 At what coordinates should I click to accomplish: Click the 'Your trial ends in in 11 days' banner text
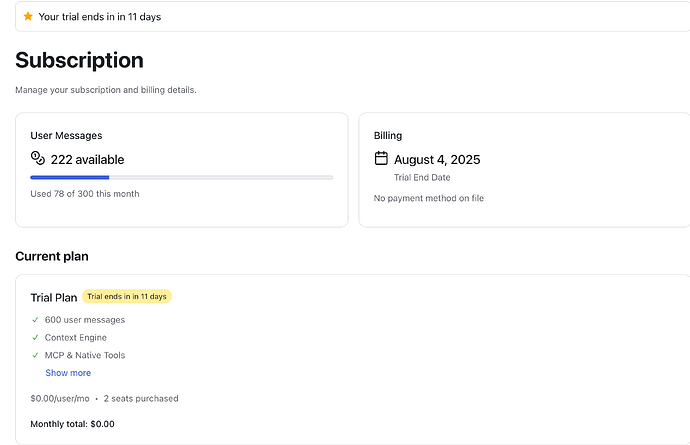[x=100, y=17]
